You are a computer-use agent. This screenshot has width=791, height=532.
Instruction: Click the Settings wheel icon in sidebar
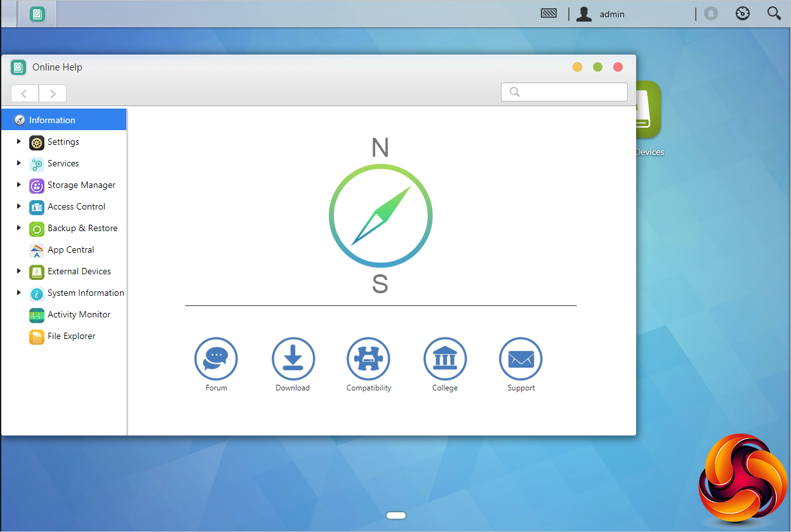[x=37, y=142]
